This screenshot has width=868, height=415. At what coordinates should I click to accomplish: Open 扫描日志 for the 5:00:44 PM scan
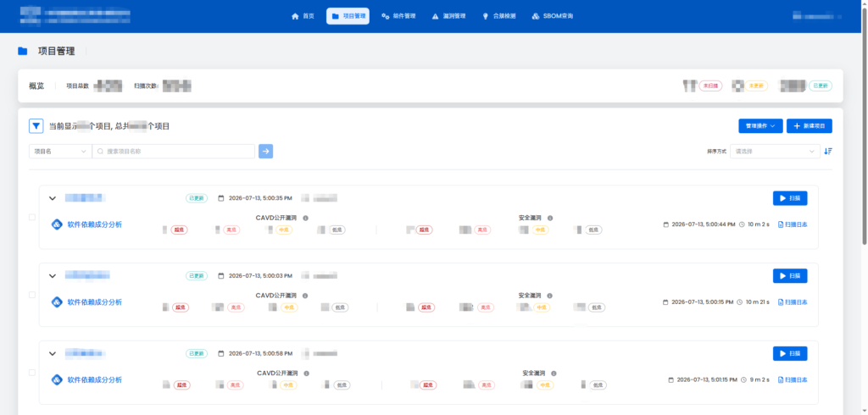tap(793, 224)
